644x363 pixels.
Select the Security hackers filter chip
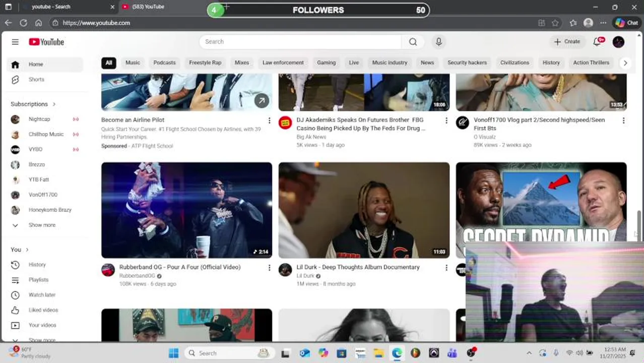click(x=467, y=63)
